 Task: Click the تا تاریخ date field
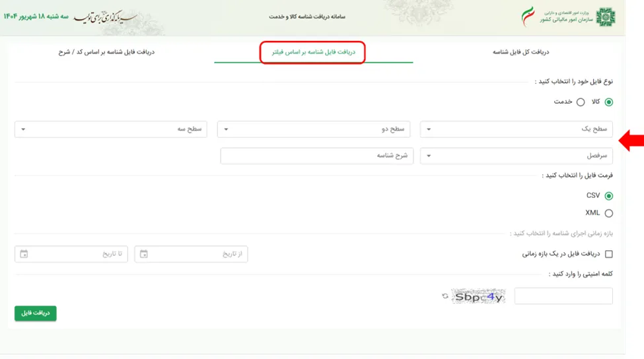tap(71, 254)
